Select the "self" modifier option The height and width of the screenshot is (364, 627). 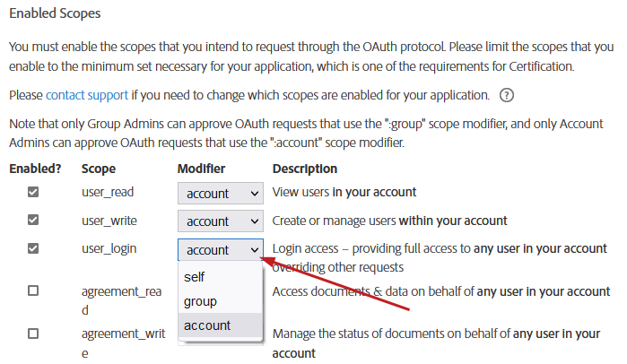click(x=195, y=277)
